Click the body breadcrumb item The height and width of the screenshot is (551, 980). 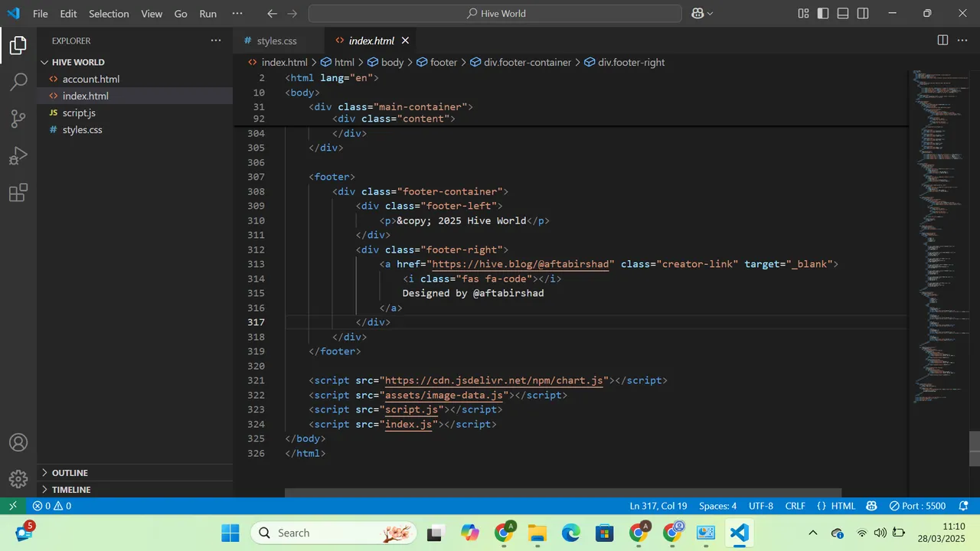tap(385, 62)
